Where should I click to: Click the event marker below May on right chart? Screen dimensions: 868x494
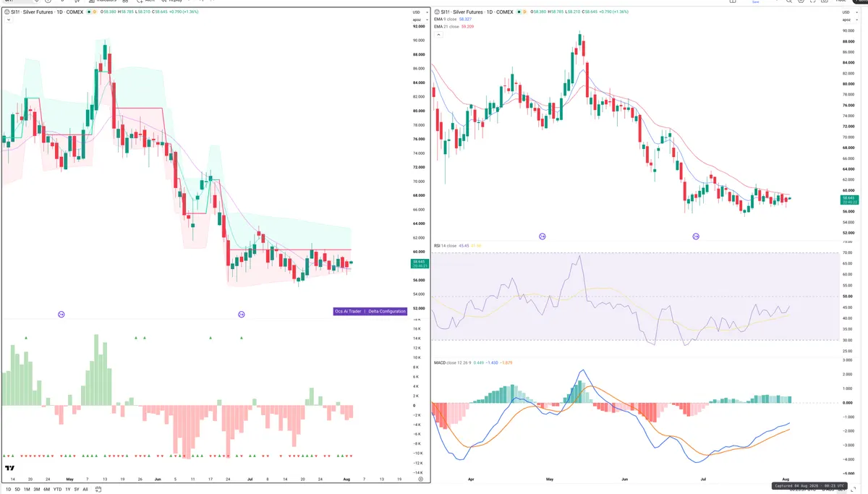[x=542, y=237]
